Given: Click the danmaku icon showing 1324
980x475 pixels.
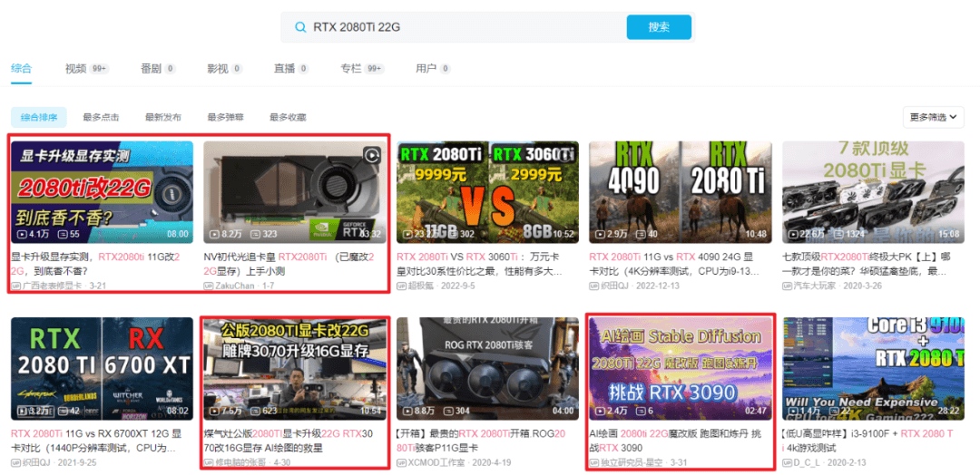Looking at the screenshot, I should [x=838, y=234].
